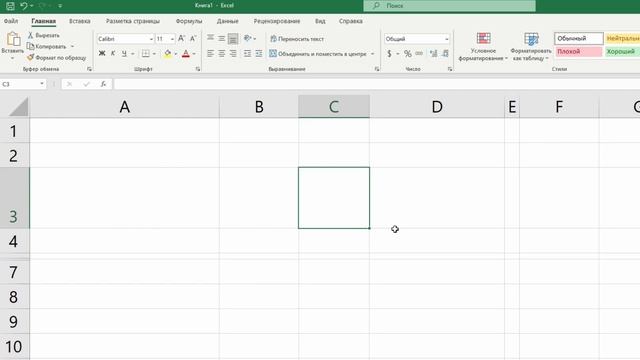The width and height of the screenshot is (640, 360).
Task: Toggle underline (Ч) formatting
Action: 124,53
